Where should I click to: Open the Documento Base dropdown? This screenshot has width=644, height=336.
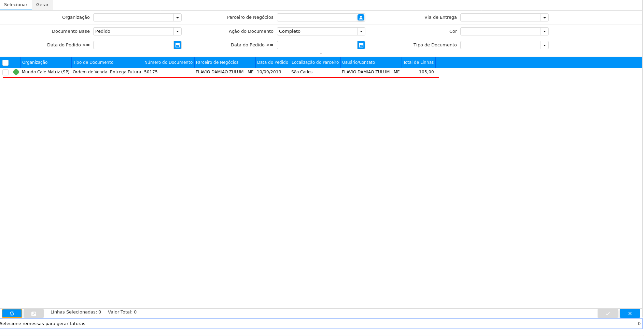coord(178,31)
